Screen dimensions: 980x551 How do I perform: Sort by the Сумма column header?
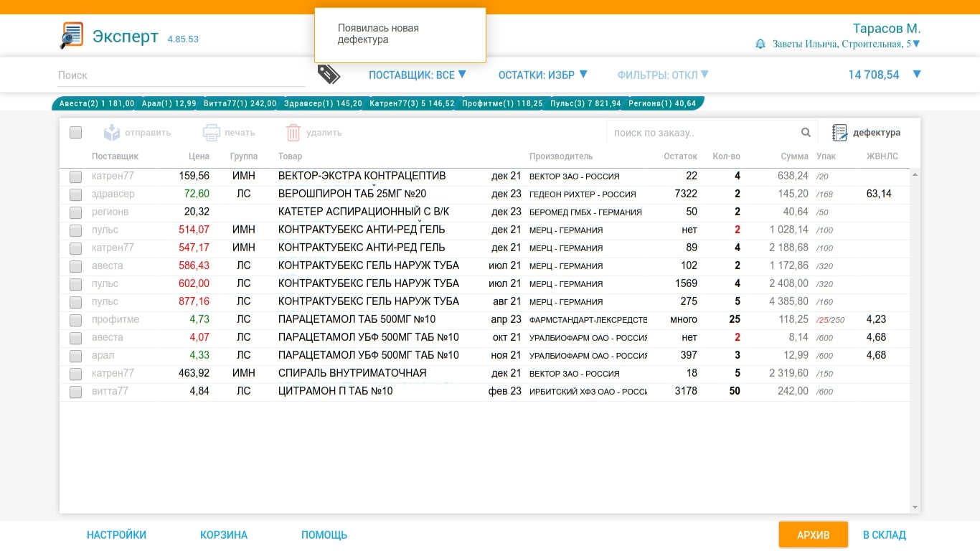[795, 156]
